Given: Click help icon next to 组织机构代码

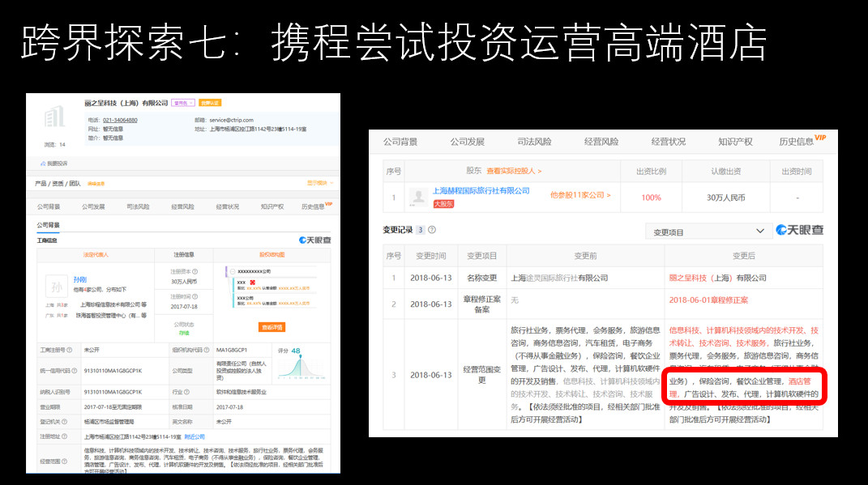Looking at the screenshot, I should (x=207, y=350).
